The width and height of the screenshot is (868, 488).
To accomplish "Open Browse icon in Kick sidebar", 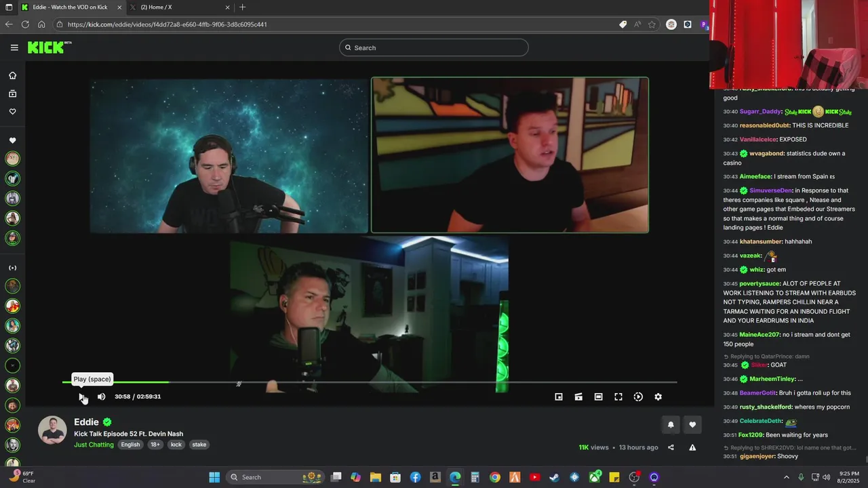I will click(x=12, y=94).
